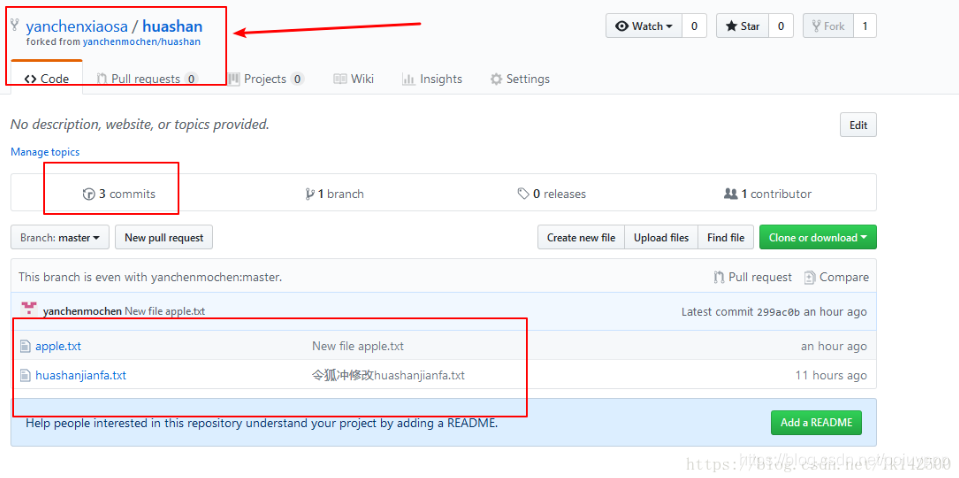Click the Watch count 0

(694, 26)
